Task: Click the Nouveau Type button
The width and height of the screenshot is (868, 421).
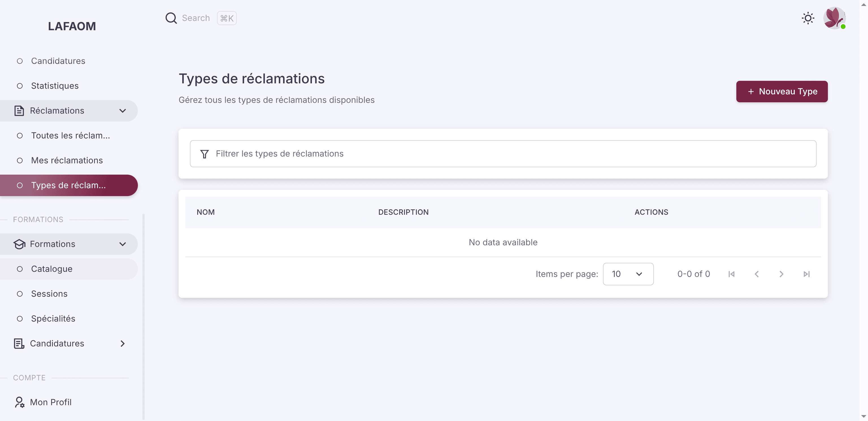Action: [782, 91]
